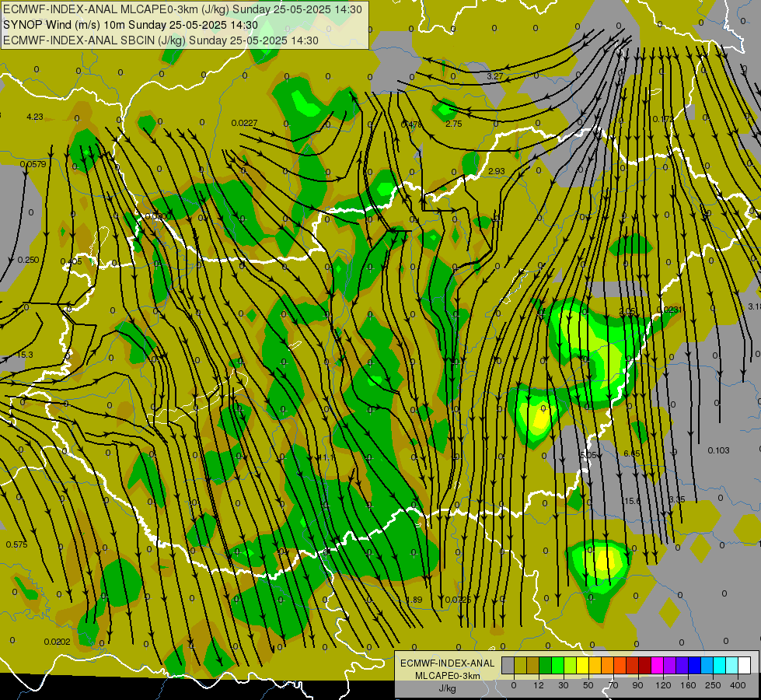The width and height of the screenshot is (761, 700).
Task: Click the 6.65 value on the map
Action: [x=632, y=453]
